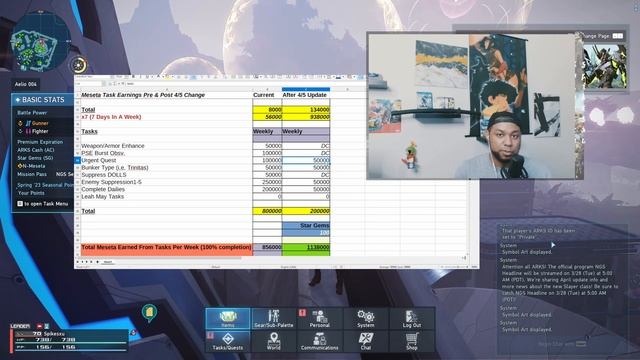Image resolution: width=640 pixels, height=360 pixels.
Task: Open the Tasks/Quests menu
Action: coord(228,341)
